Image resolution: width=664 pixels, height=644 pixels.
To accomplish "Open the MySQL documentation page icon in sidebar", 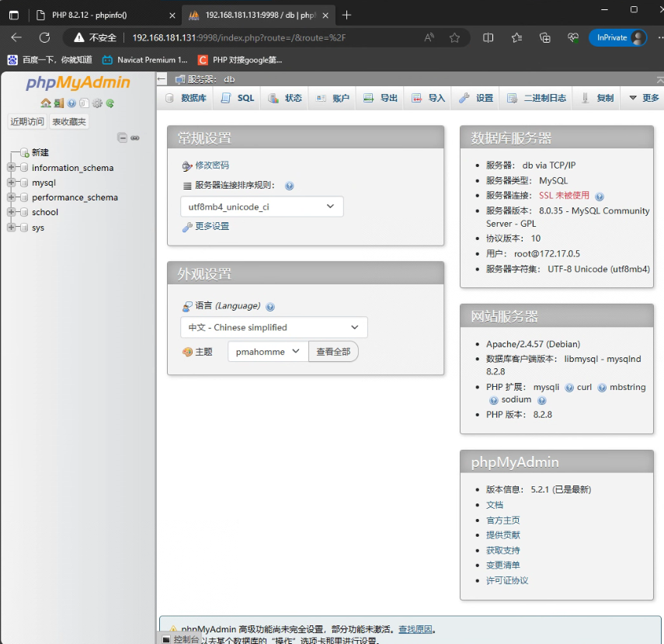I will click(x=84, y=103).
